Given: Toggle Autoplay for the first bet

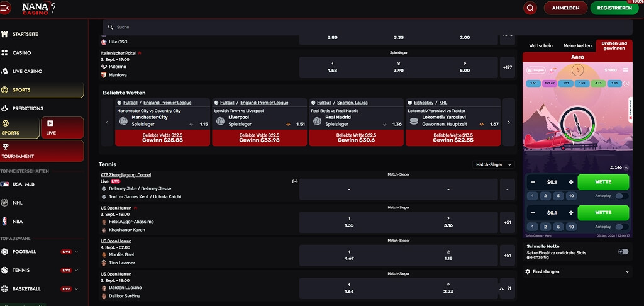Looking at the screenshot, I should click(x=621, y=196).
